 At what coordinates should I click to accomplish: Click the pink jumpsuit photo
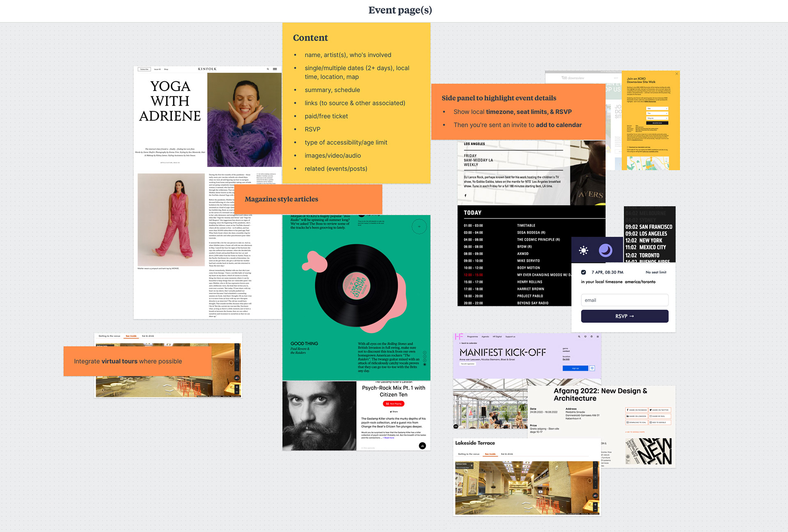click(171, 220)
